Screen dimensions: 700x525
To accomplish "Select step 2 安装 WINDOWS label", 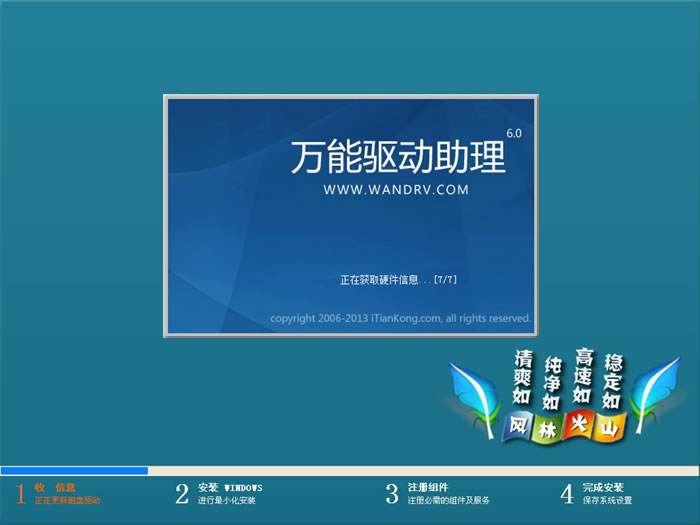I will (x=230, y=488).
